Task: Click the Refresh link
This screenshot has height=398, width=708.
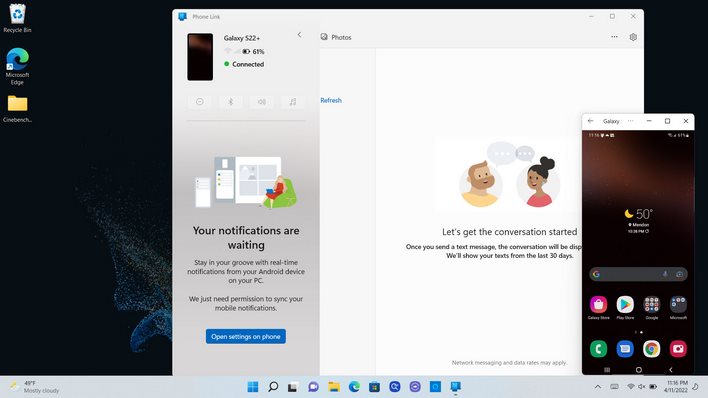Action: [331, 100]
